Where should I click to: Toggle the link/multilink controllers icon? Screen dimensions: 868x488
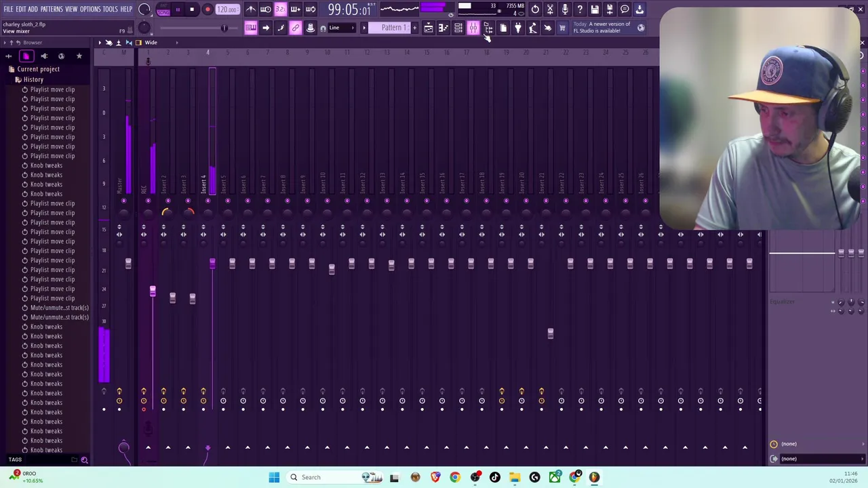click(x=296, y=28)
